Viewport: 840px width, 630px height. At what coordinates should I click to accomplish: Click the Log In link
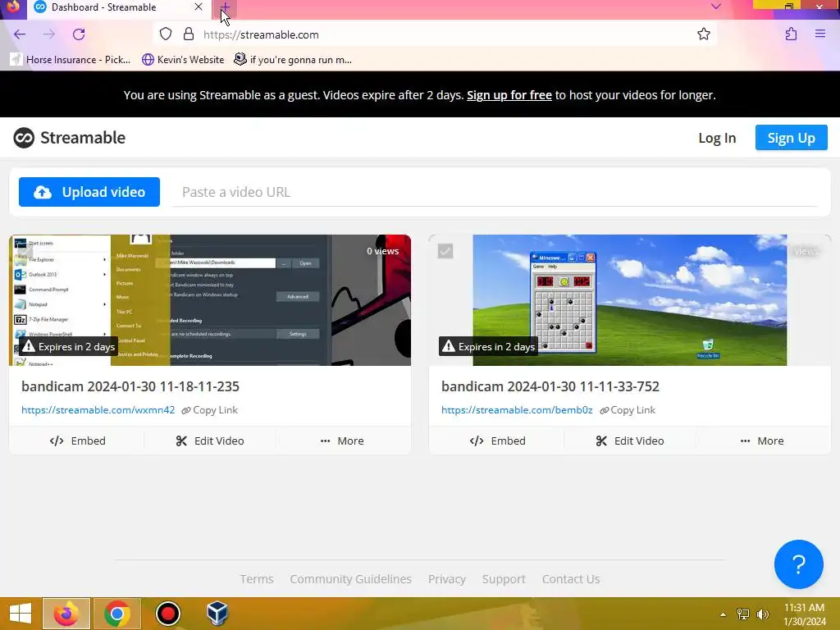tap(717, 138)
